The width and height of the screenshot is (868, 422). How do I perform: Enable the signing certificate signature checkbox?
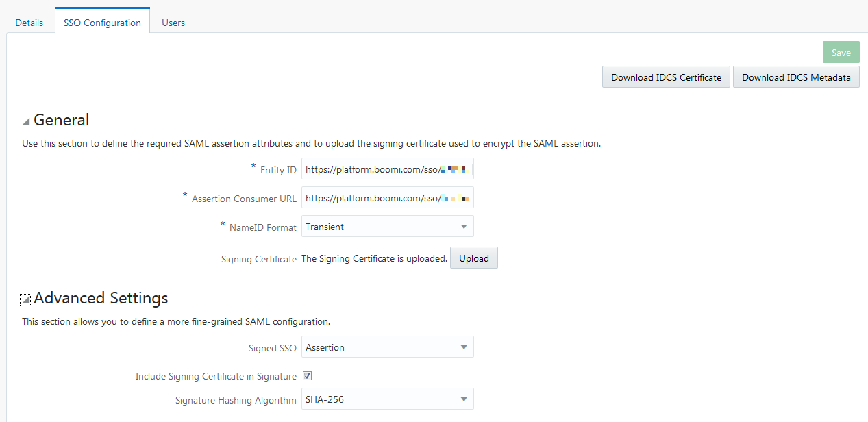(307, 375)
